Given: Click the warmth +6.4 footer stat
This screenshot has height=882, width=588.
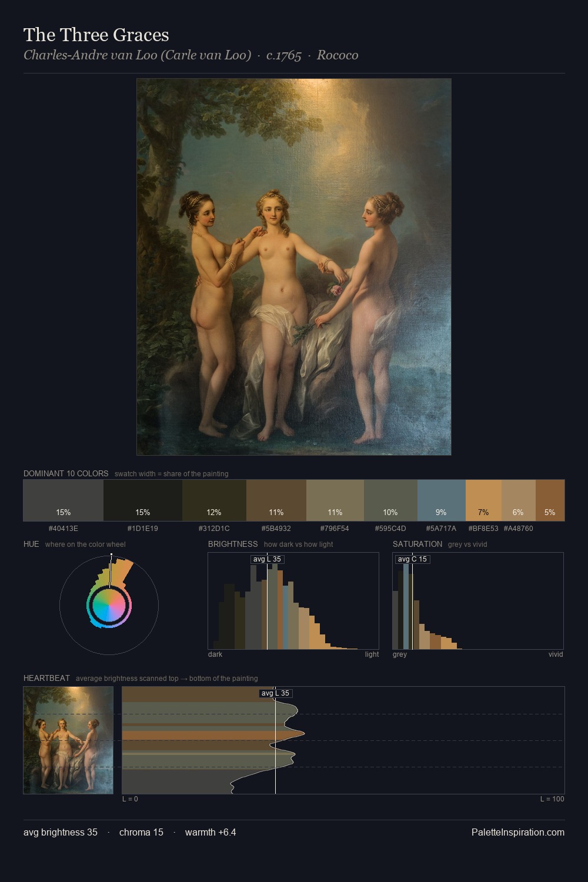Looking at the screenshot, I should click(211, 833).
